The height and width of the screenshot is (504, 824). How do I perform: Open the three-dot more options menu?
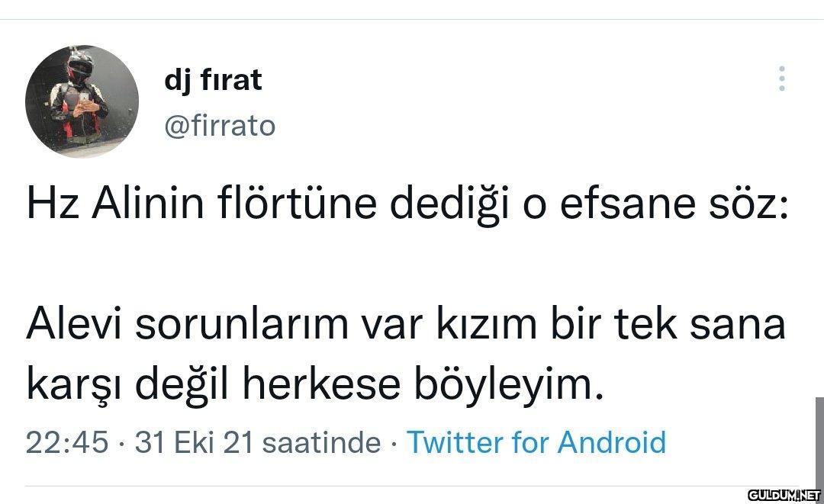781,79
